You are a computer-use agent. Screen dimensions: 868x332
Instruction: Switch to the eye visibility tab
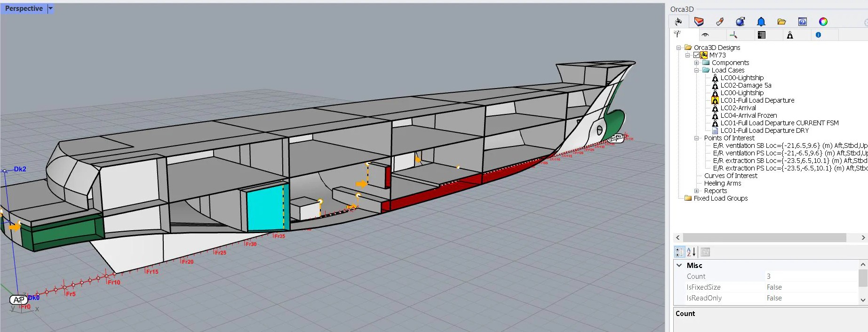pos(705,35)
